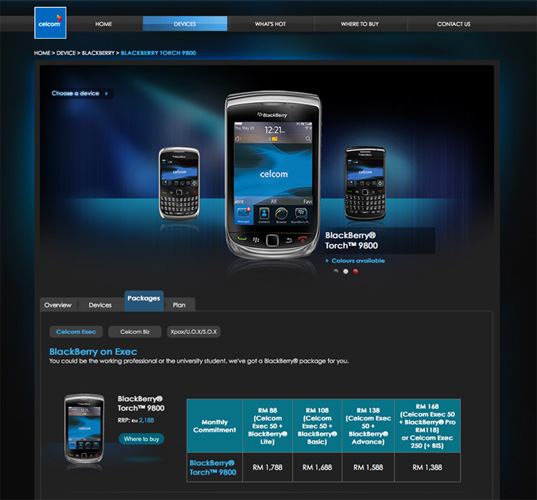The width and height of the screenshot is (537, 500).
Task: Click the Monthly Commitment header cell
Action: point(215,426)
